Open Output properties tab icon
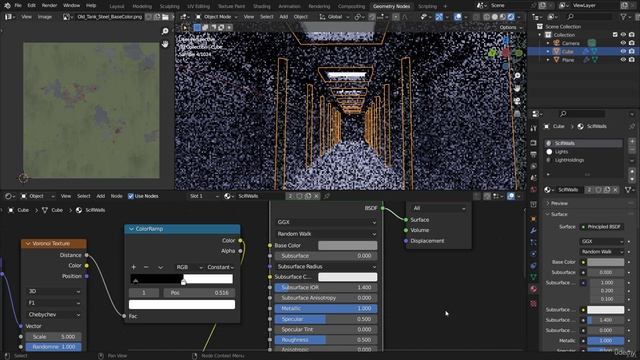 click(533, 154)
